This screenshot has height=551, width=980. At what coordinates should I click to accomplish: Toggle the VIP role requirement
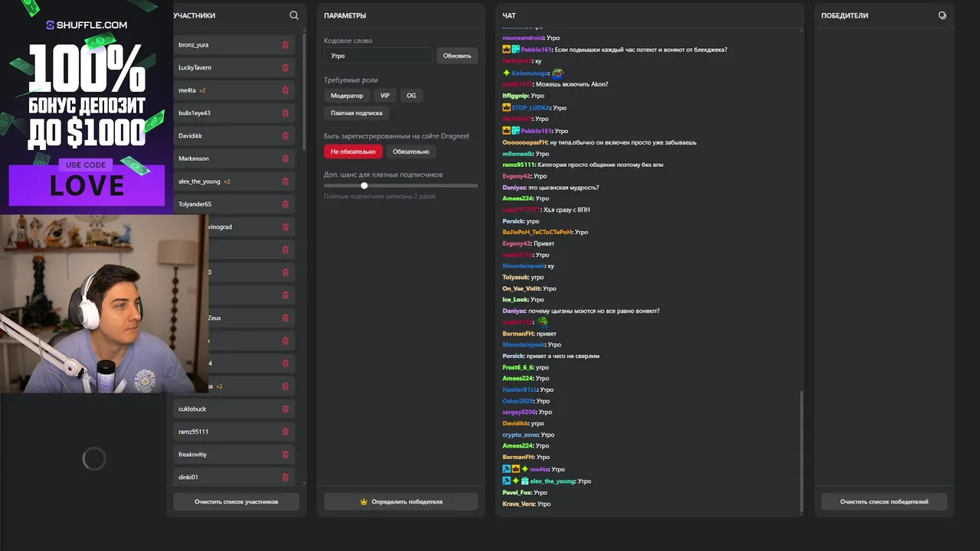click(x=385, y=96)
